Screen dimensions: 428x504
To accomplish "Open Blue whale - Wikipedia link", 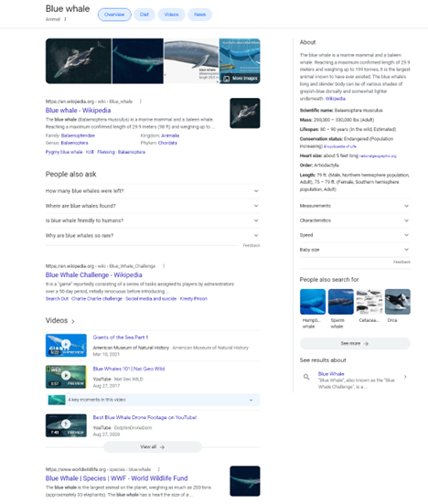I will click(78, 111).
